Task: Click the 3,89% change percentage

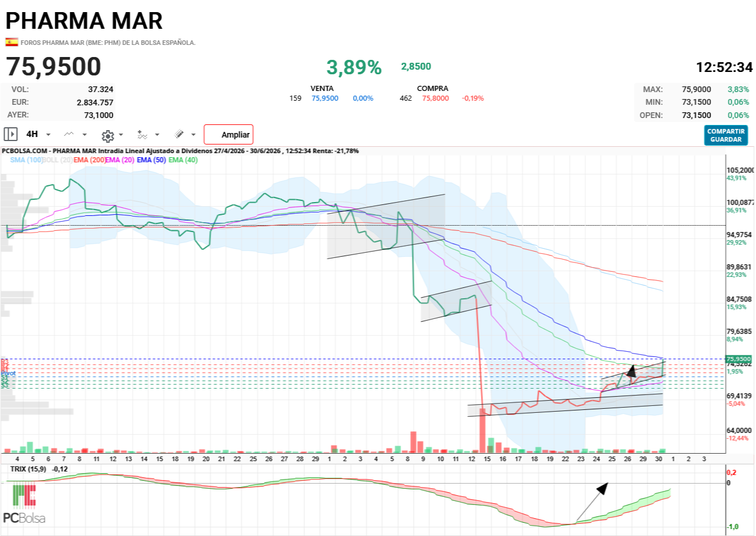Action: click(x=354, y=67)
